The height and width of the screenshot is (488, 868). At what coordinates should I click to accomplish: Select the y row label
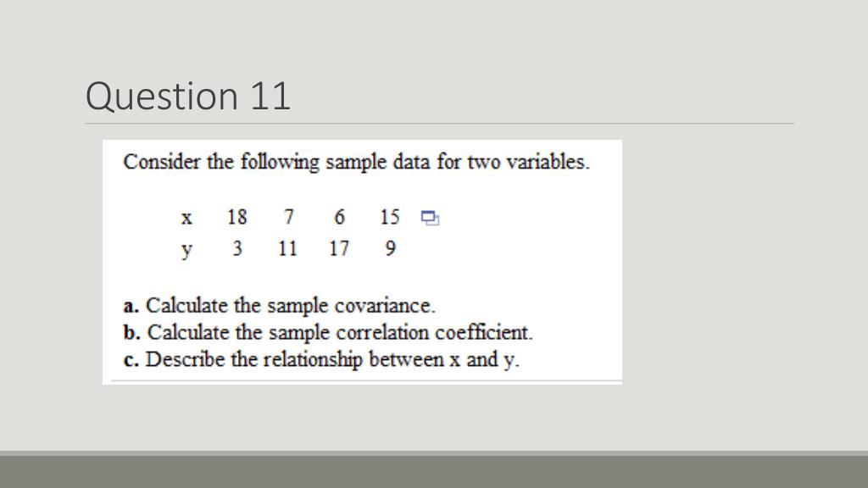point(186,251)
